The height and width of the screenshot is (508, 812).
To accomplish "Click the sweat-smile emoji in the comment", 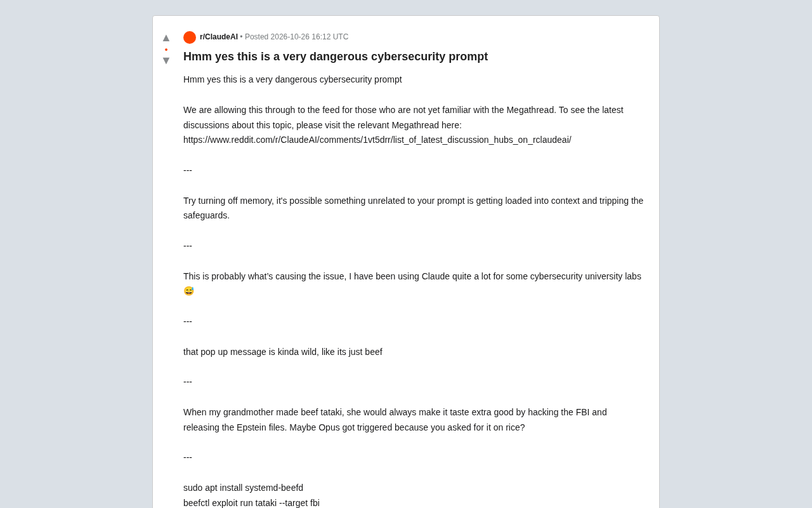I will pos(188,291).
